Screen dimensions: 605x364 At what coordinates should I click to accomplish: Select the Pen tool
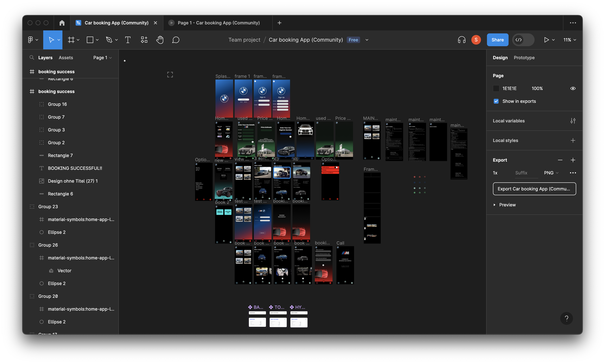pos(109,40)
